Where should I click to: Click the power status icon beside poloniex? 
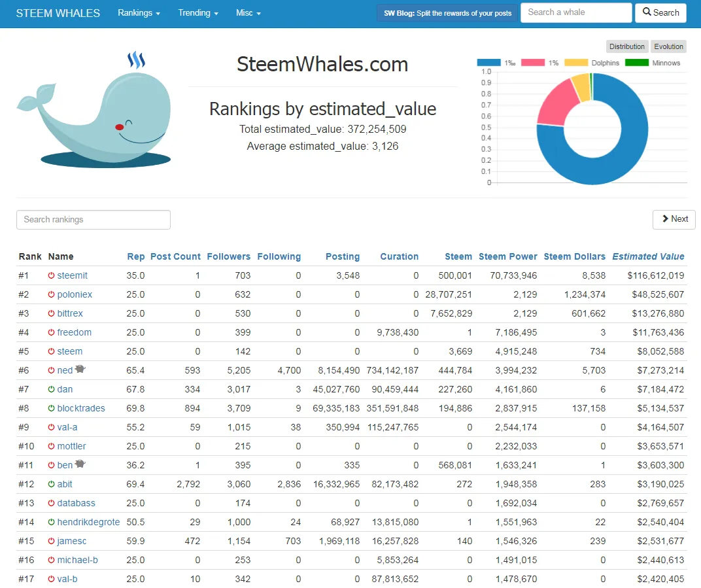tap(52, 295)
